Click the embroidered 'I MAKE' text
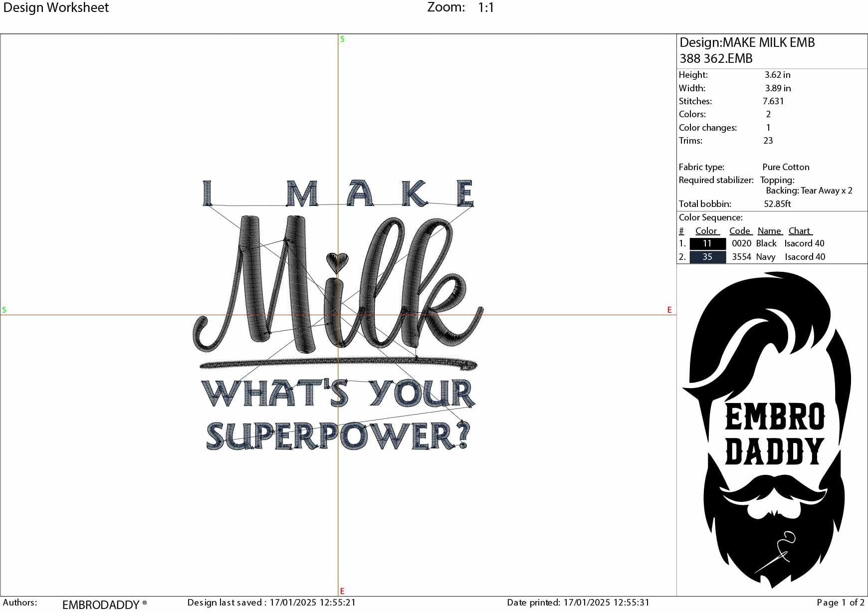 (339, 194)
